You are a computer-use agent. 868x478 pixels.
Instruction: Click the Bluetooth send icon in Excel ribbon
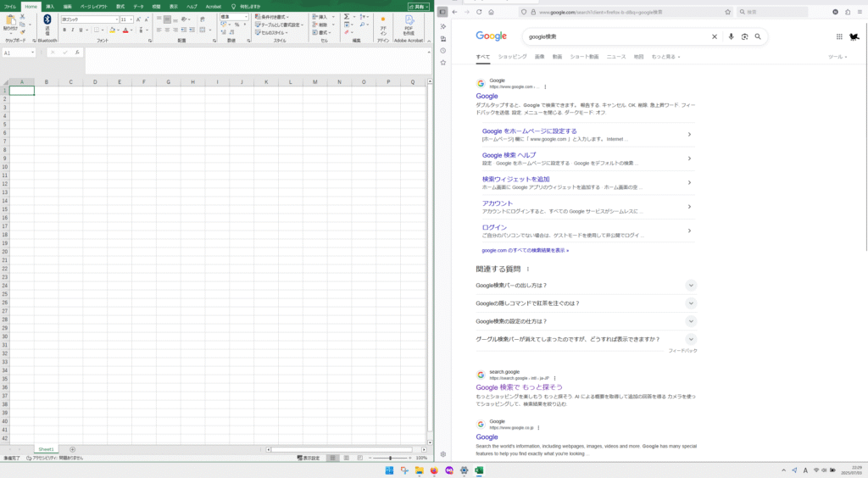click(x=47, y=20)
